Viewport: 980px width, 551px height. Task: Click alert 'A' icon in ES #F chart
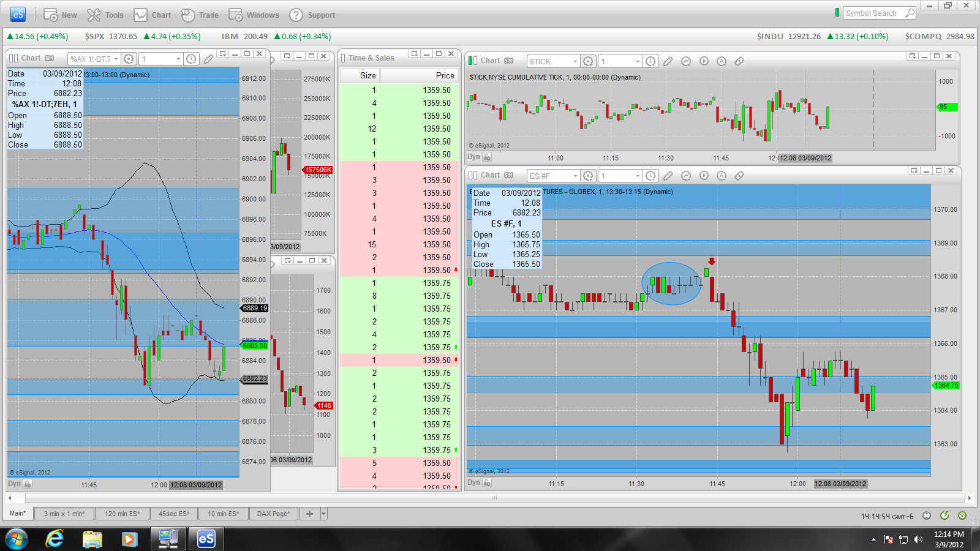point(722,176)
